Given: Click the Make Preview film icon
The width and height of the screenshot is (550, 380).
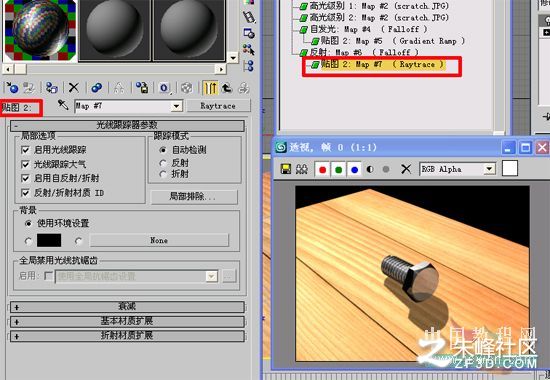Looking at the screenshot, I should point(249,16).
